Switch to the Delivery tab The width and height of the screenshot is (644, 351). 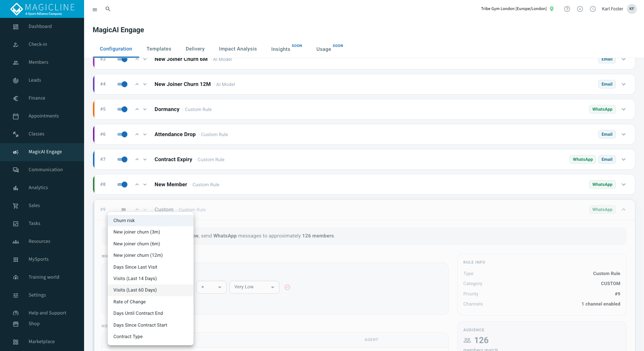(195, 49)
